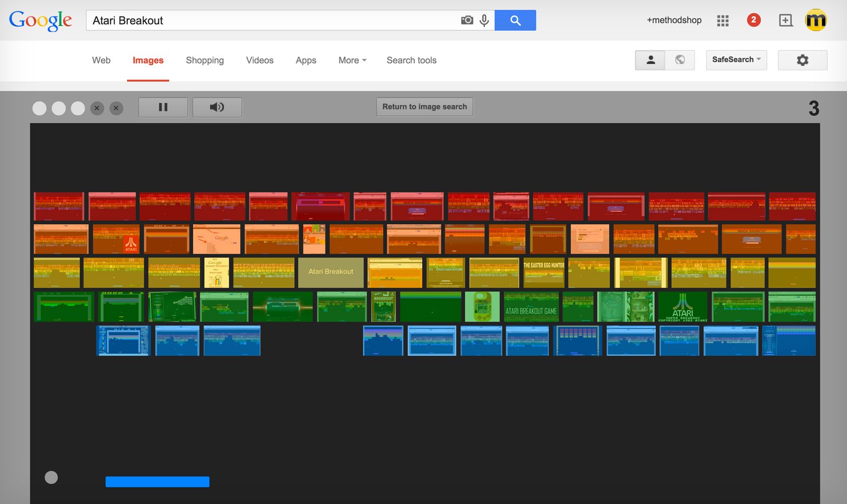847x504 pixels.
Task: Expand the SafeSearch dropdown
Action: (736, 60)
